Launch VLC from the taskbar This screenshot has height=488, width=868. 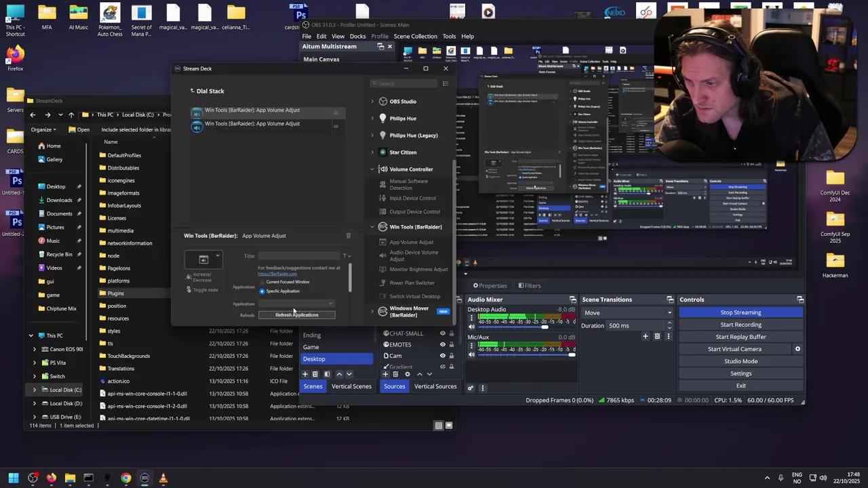pos(163,478)
